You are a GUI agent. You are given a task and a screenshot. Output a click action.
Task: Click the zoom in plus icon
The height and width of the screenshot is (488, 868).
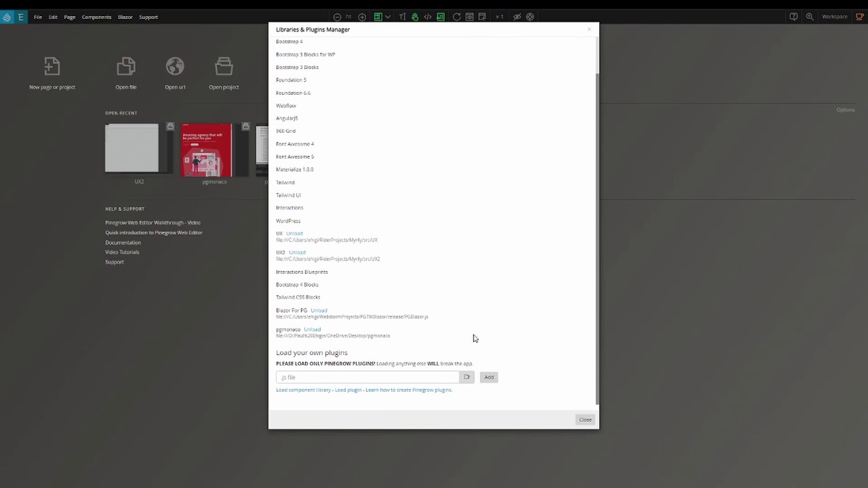coord(362,17)
